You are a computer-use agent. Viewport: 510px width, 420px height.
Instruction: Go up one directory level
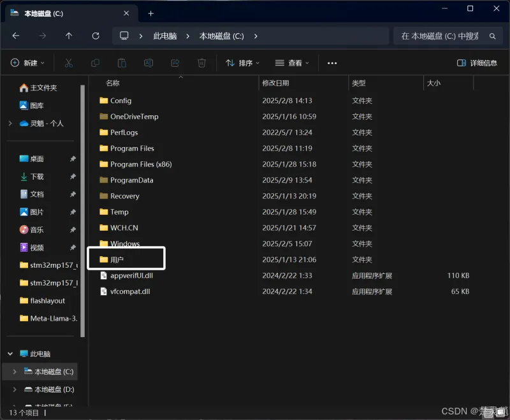tap(69, 36)
